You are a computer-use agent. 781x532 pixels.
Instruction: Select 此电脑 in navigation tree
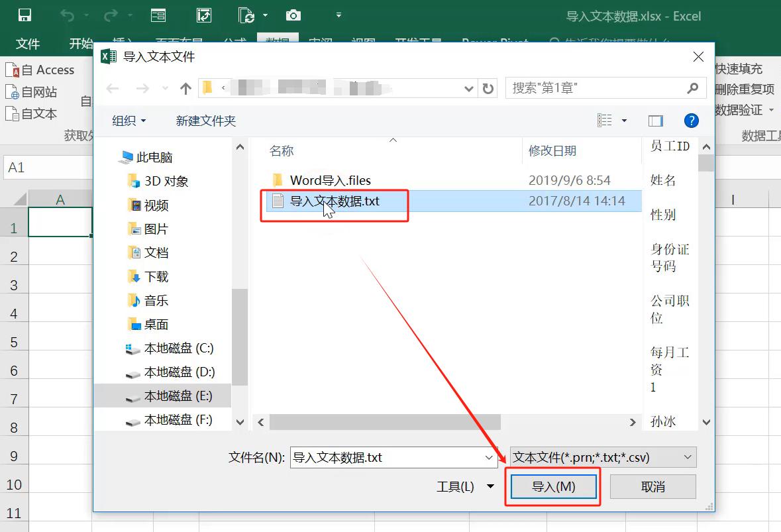pos(146,158)
